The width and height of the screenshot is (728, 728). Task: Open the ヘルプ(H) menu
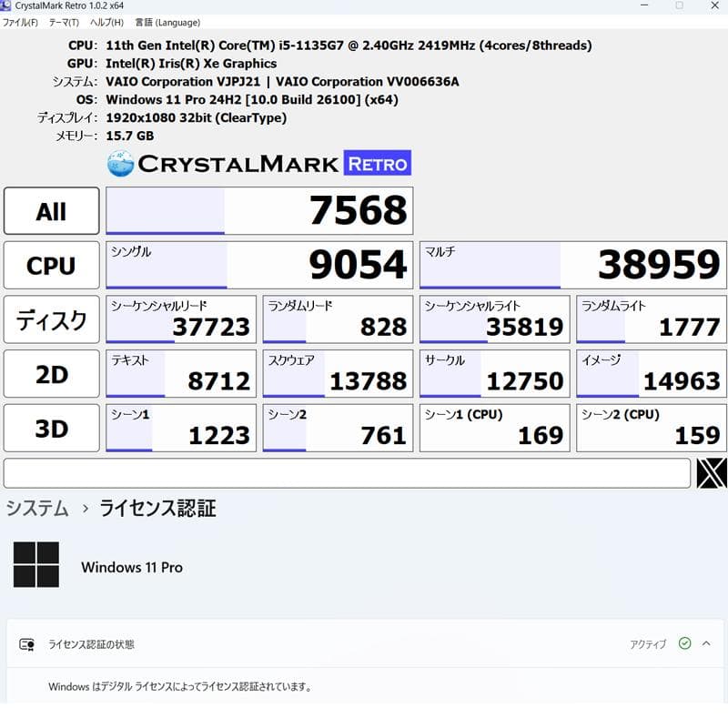(x=106, y=22)
